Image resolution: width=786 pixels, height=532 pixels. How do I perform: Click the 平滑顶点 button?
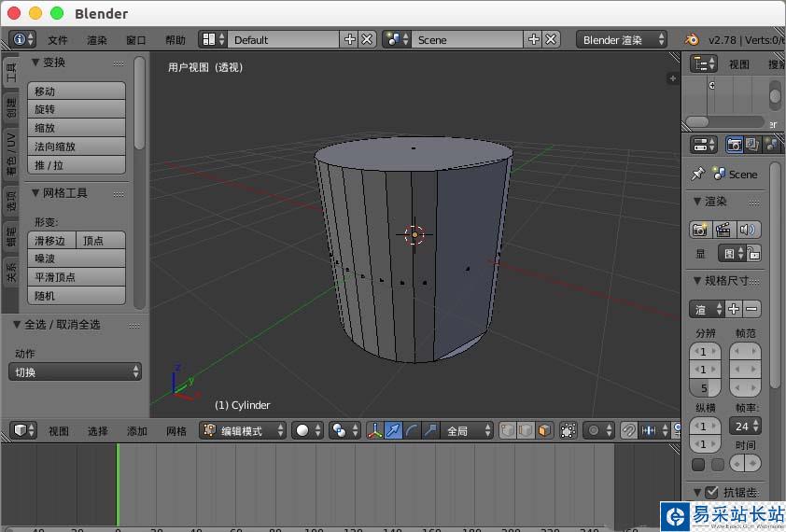78,277
